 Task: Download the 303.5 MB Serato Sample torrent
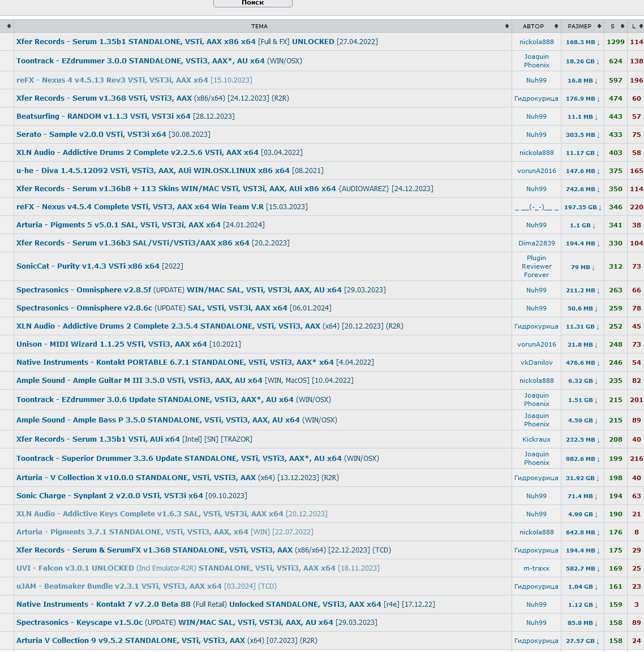click(582, 135)
